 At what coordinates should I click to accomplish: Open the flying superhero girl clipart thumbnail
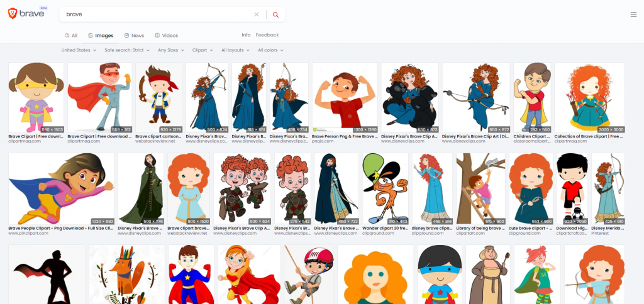point(61,188)
